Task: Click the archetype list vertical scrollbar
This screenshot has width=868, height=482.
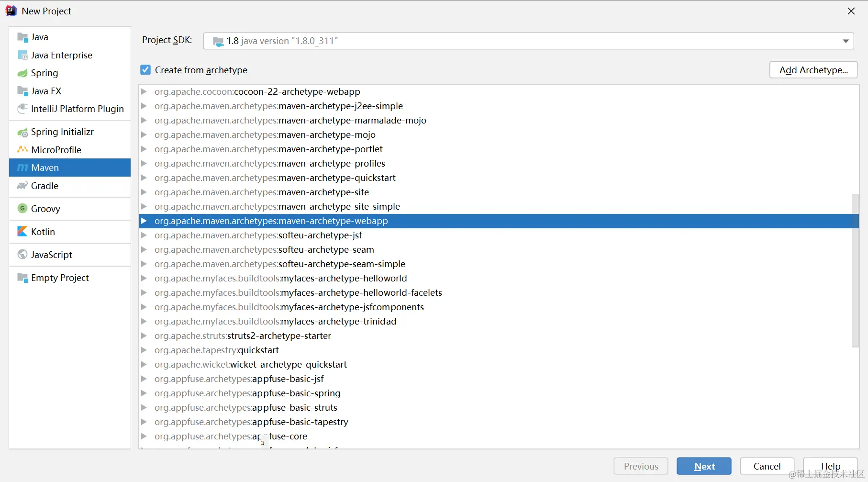Action: 855,270
